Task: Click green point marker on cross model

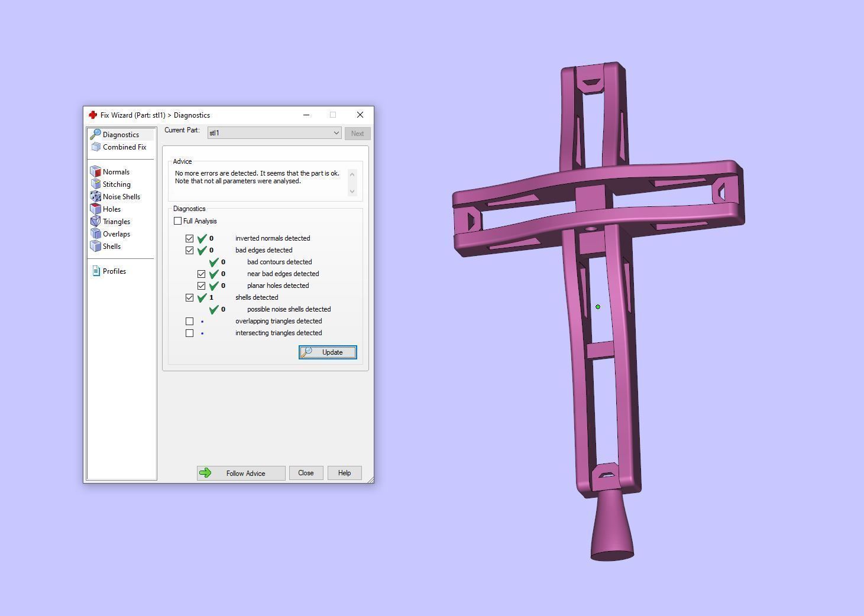Action: (598, 307)
